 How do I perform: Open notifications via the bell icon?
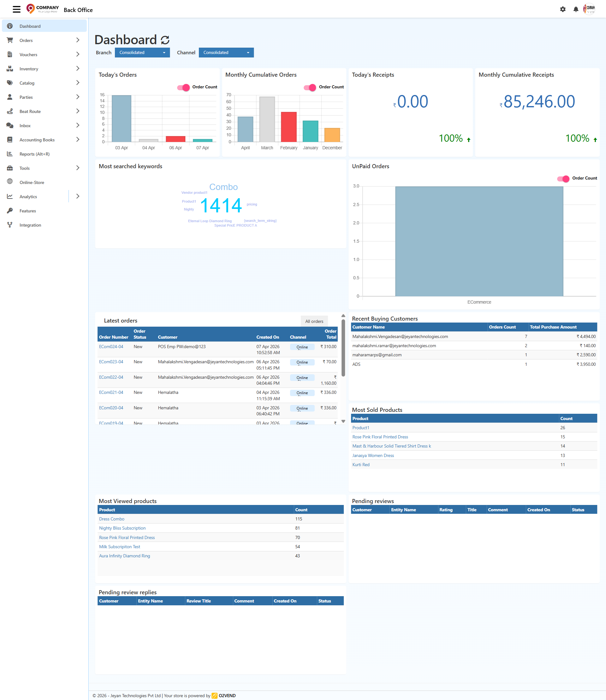tap(576, 9)
